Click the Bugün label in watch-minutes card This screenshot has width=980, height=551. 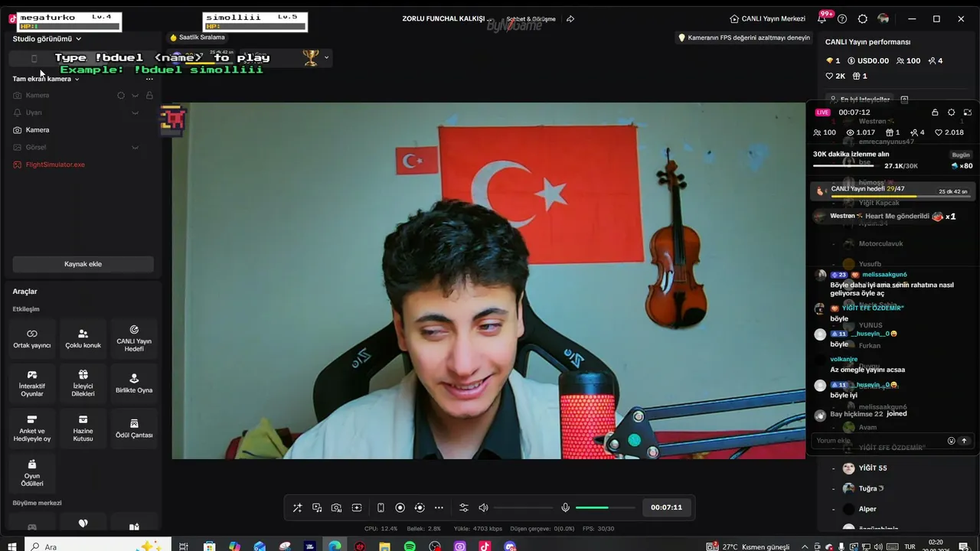[961, 155]
